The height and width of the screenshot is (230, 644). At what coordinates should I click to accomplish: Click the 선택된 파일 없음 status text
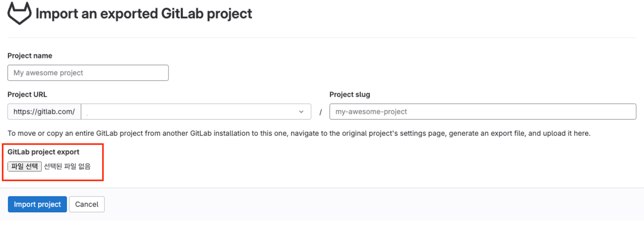point(67,166)
